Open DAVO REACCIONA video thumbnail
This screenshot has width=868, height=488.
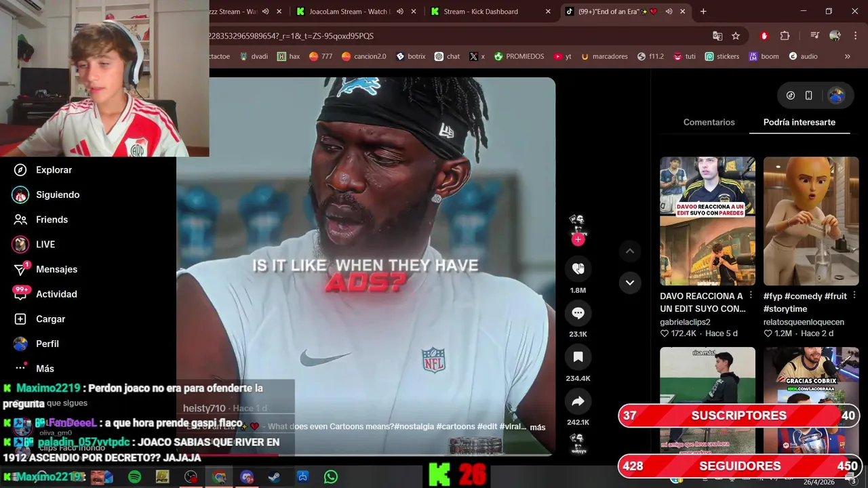(707, 221)
